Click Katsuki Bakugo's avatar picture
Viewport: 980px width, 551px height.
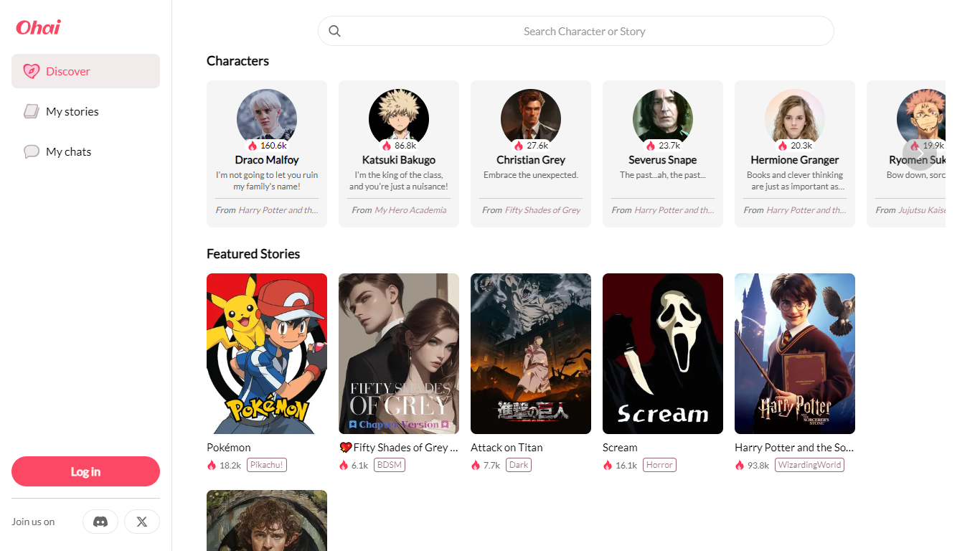pos(399,119)
